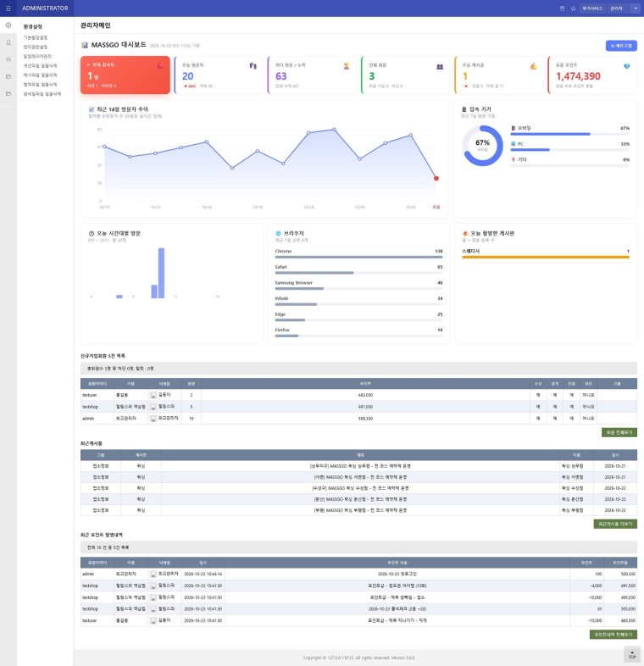This screenshot has height=666, width=644.
Task: Click the diamond icon on points card
Action: coord(626,66)
